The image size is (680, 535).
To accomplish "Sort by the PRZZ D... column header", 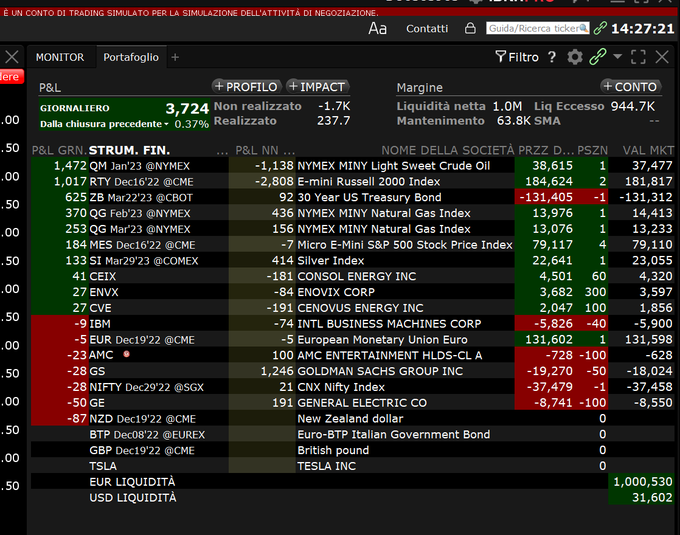I will pyautogui.click(x=546, y=150).
